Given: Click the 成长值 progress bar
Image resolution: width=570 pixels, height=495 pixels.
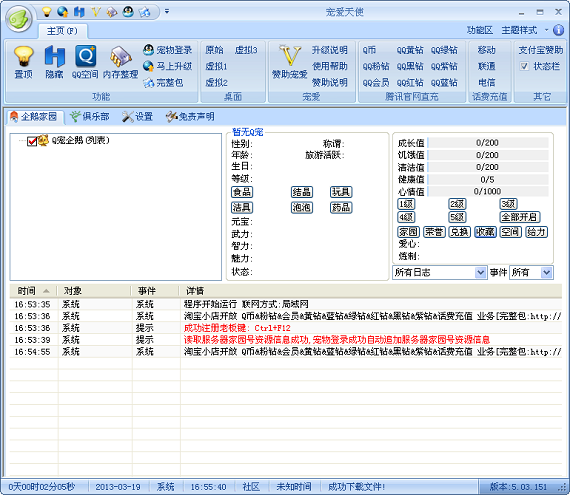Looking at the screenshot, I should 488,143.
